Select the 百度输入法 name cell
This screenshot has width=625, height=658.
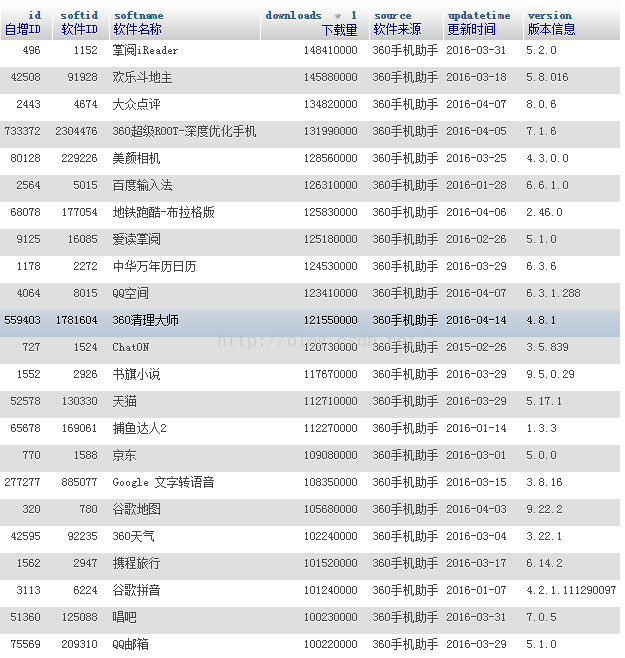point(142,185)
